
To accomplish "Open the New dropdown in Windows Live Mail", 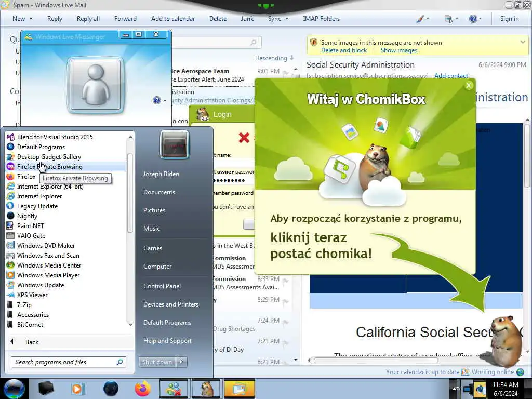I will (x=22, y=19).
